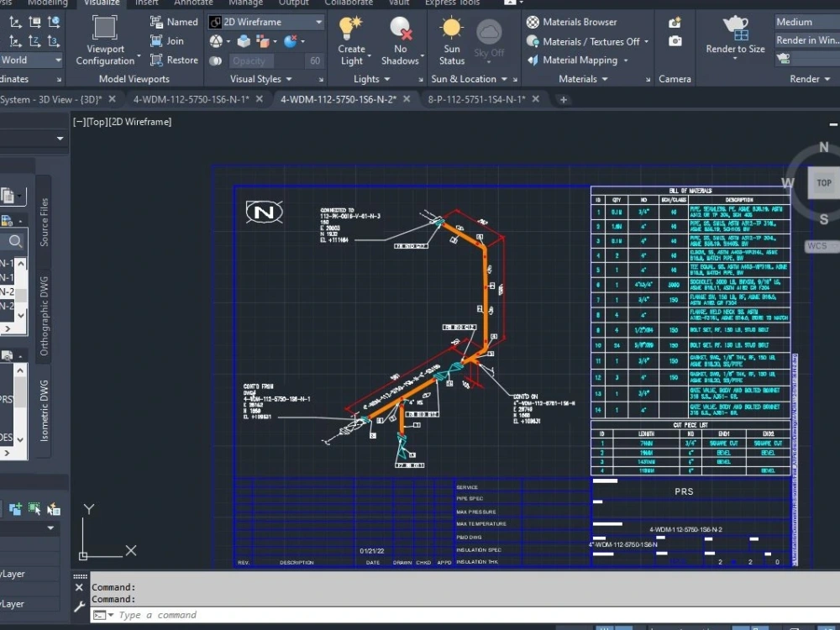Click the TOP face of ViewCube
The width and height of the screenshot is (840, 630).
tap(823, 183)
